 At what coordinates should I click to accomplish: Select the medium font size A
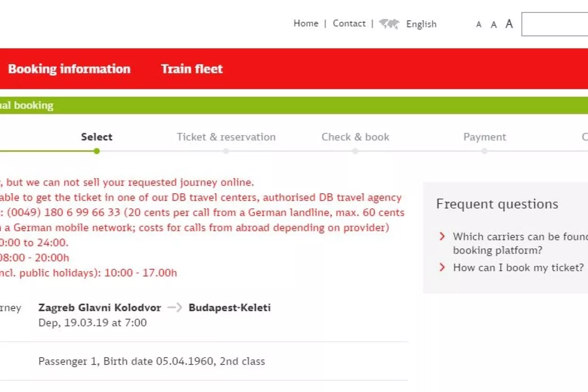point(493,25)
